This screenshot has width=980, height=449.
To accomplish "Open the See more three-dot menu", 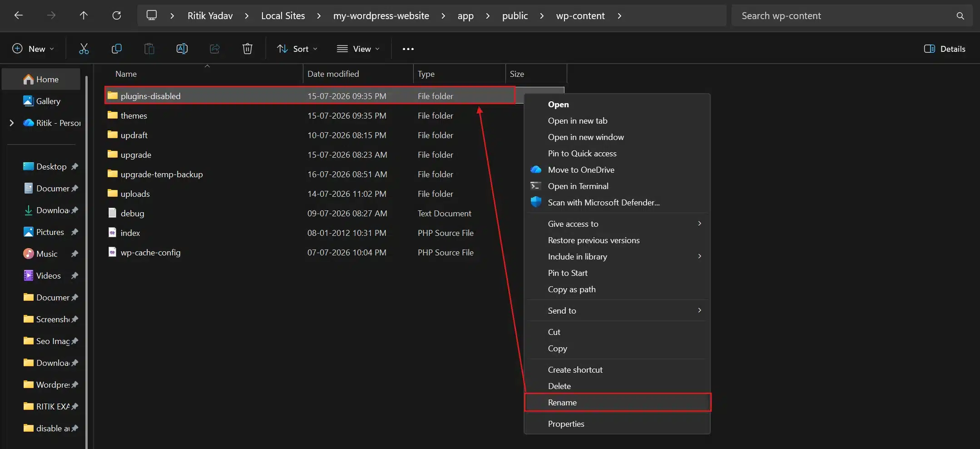I will click(x=408, y=49).
